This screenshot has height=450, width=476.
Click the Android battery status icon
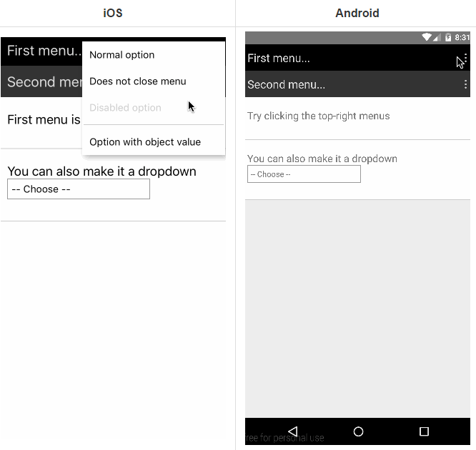tap(448, 37)
